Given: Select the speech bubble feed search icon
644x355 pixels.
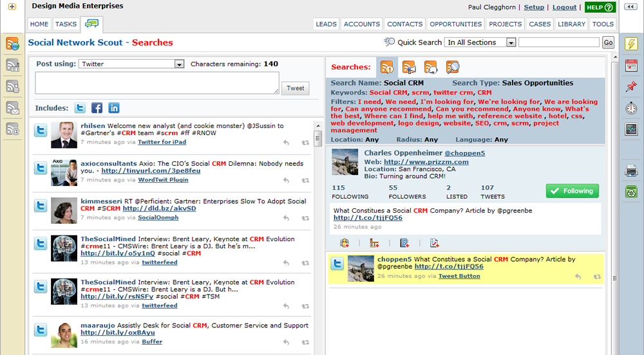Looking at the screenshot, I should [430, 68].
